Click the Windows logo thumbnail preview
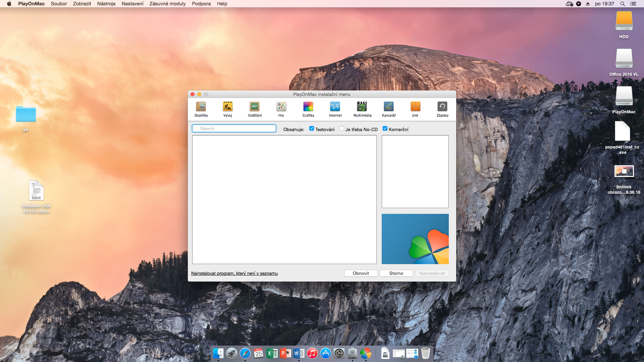This screenshot has width=644, height=362. pos(415,239)
